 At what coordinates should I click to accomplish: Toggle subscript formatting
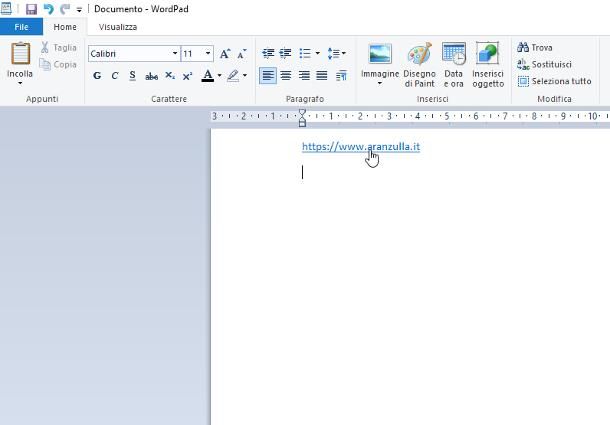click(170, 76)
